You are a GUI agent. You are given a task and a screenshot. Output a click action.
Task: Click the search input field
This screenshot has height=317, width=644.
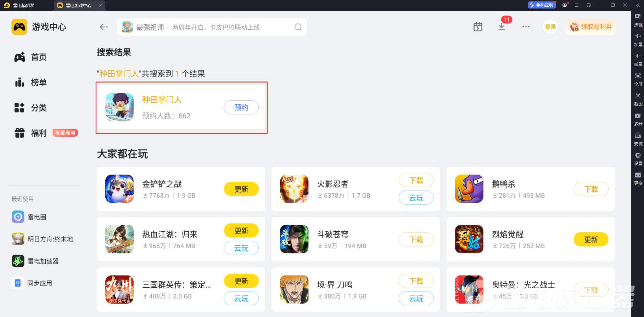[212, 27]
